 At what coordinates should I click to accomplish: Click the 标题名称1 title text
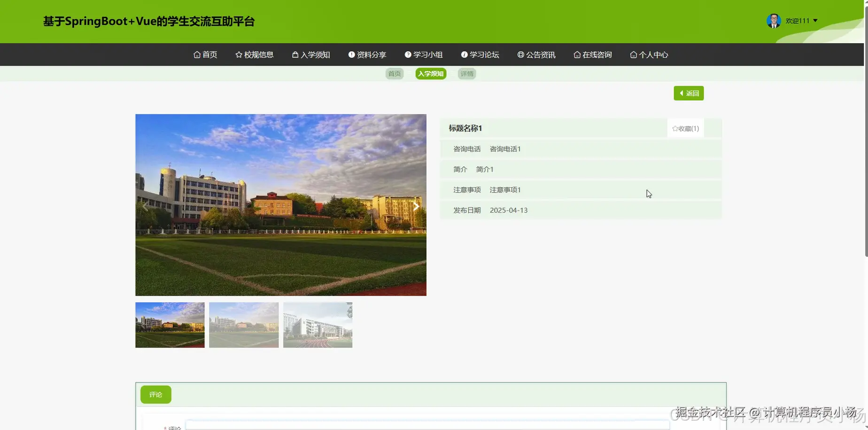(465, 128)
